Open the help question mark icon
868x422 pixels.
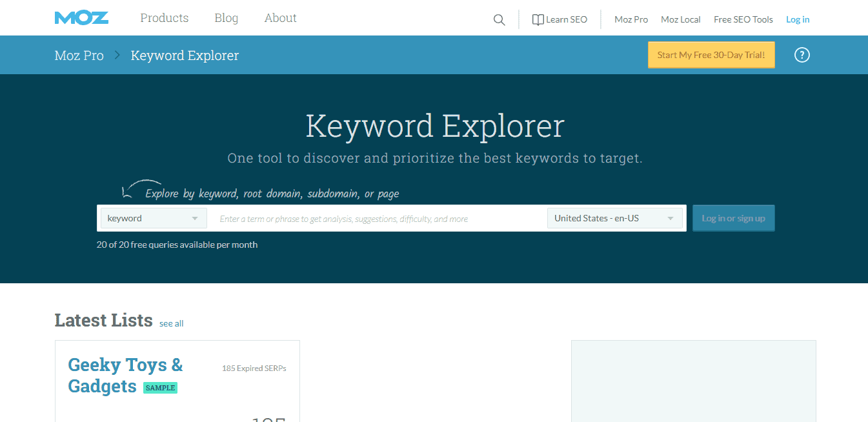(802, 55)
